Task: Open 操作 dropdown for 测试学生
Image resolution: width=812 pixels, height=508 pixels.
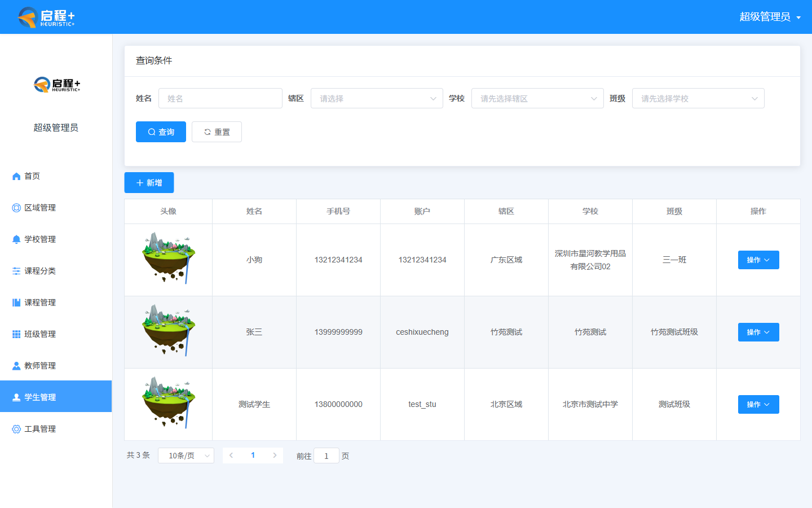Action: pos(758,405)
